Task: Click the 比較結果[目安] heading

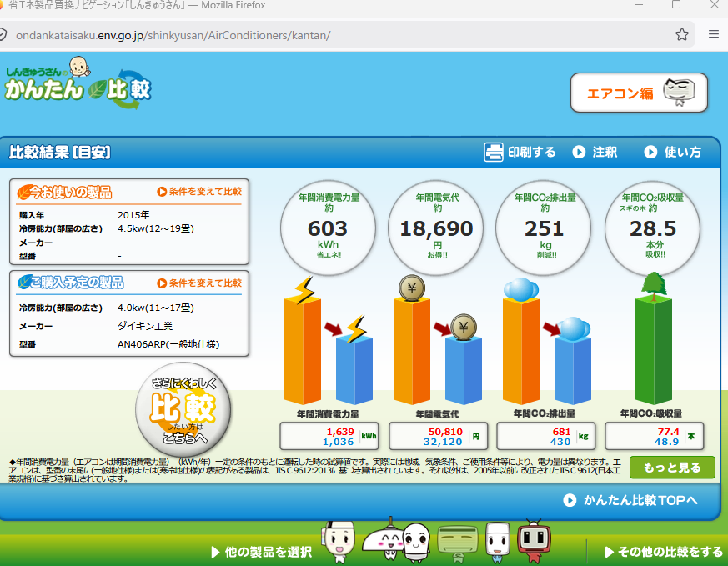Action: (60, 153)
